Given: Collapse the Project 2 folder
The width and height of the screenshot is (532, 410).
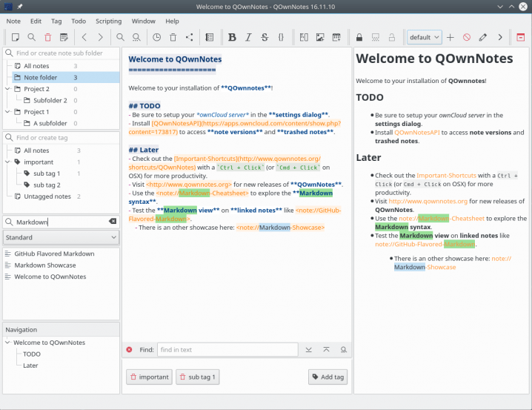Looking at the screenshot, I should click(8, 89).
